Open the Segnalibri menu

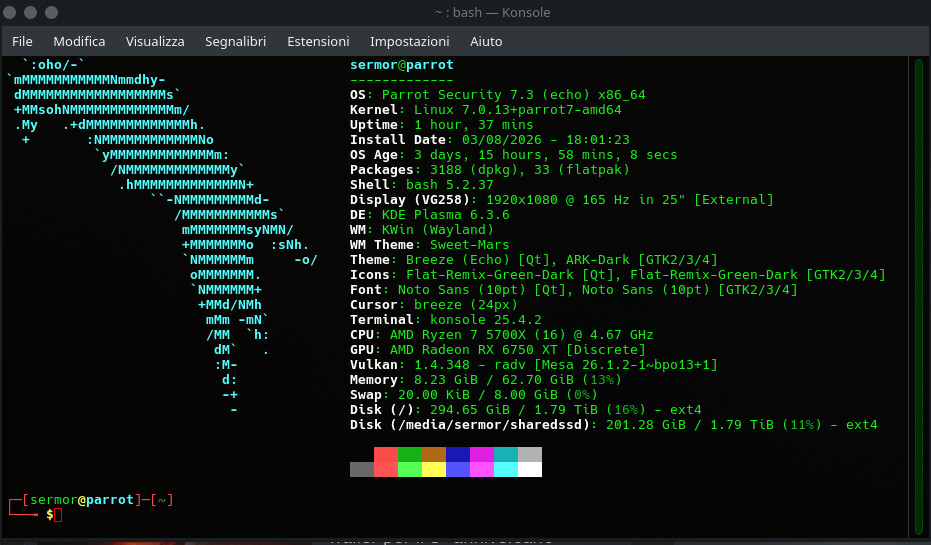235,42
